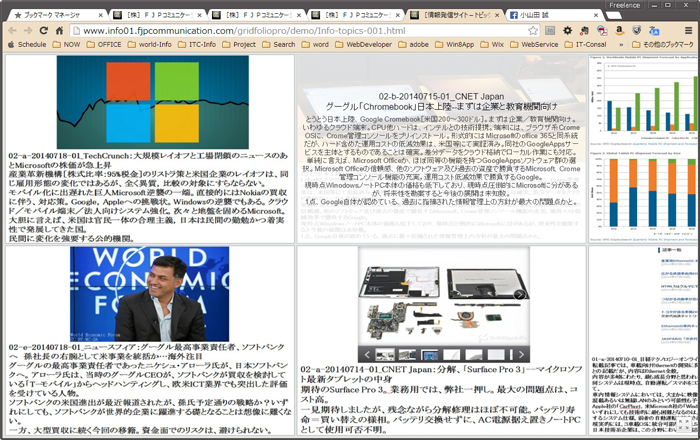The width and height of the screenshot is (700, 440).
Task: Open the World Economic Forum photo
Action: pyautogui.click(x=150, y=294)
